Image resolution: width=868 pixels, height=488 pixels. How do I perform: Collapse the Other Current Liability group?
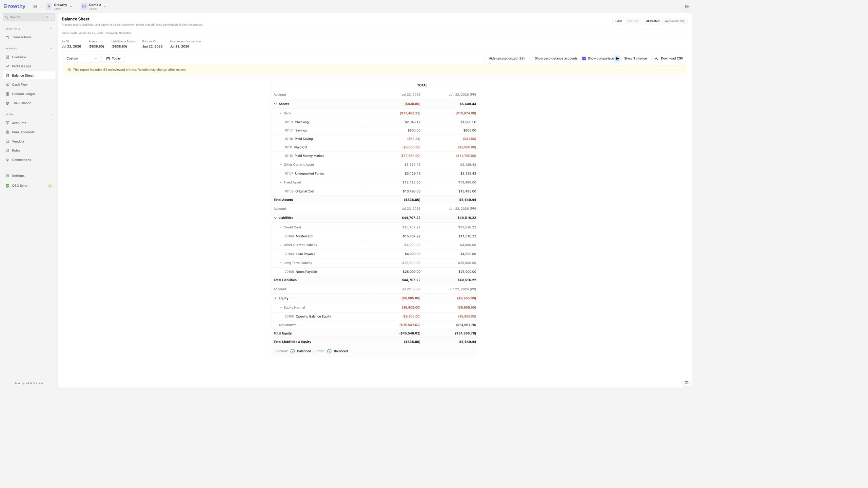(x=281, y=245)
